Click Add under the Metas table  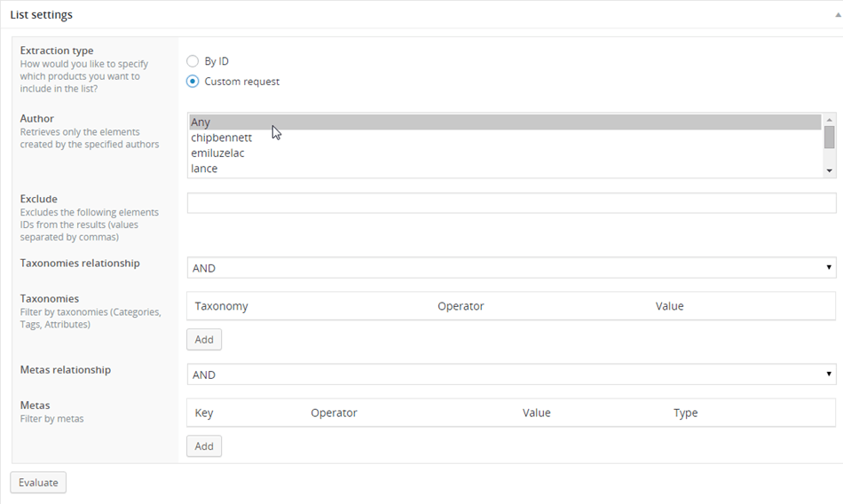pyautogui.click(x=204, y=446)
